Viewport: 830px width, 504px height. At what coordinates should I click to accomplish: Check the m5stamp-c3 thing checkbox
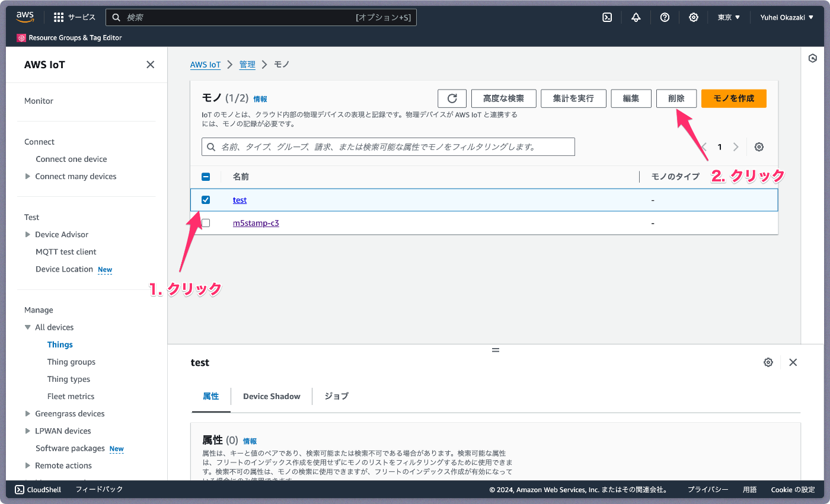(206, 223)
